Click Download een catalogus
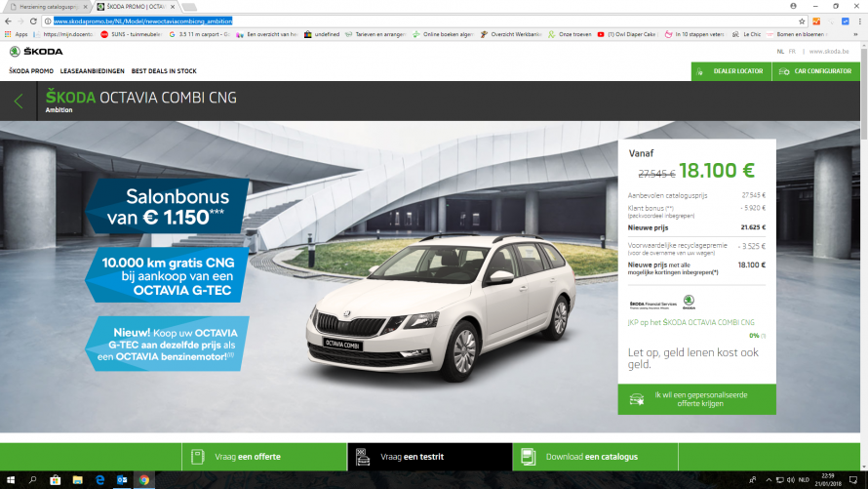Viewport: 868px width, 489px height. tap(595, 457)
